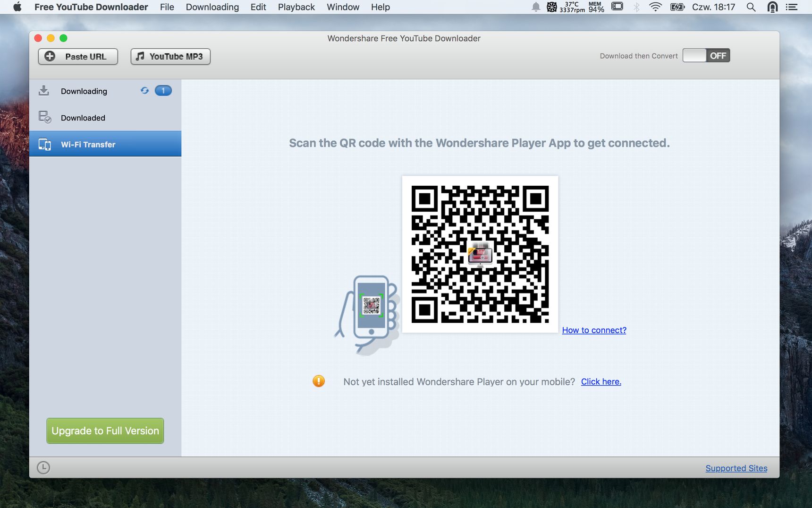Open the Playback menu

pyautogui.click(x=296, y=7)
